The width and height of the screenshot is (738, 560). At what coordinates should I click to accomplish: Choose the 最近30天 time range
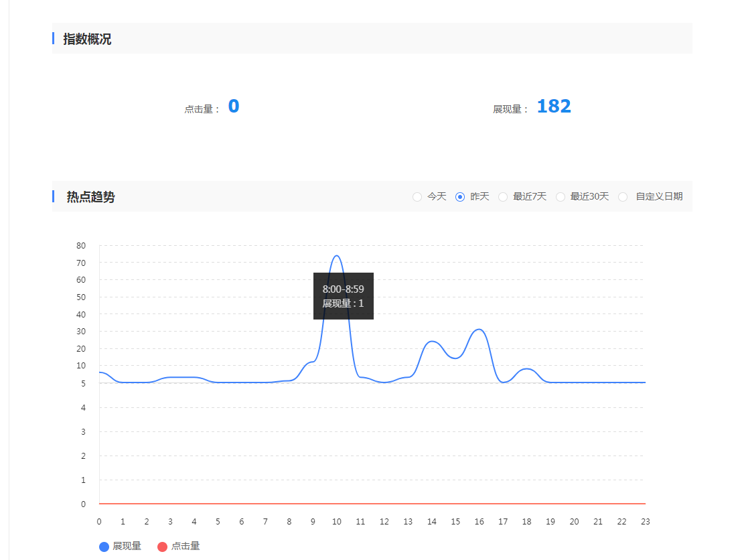561,197
